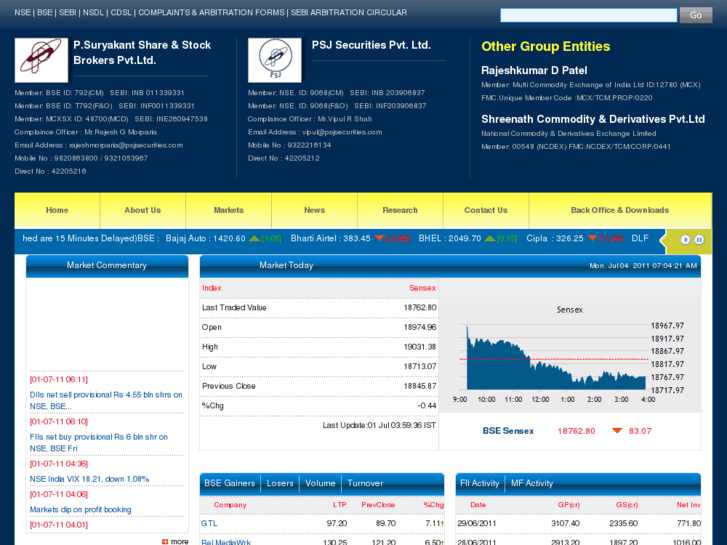
Task: Click the [01-07-11 06:11] commentary timestamp
Action: pyautogui.click(x=58, y=379)
